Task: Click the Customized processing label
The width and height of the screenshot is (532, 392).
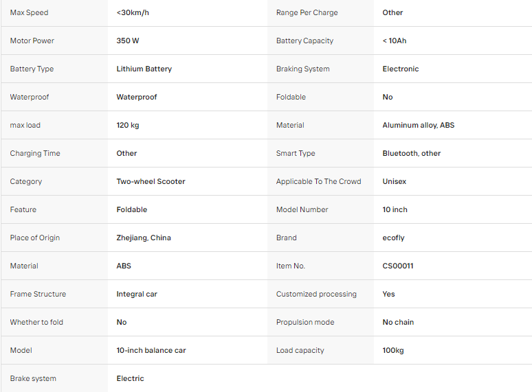Action: (x=316, y=294)
